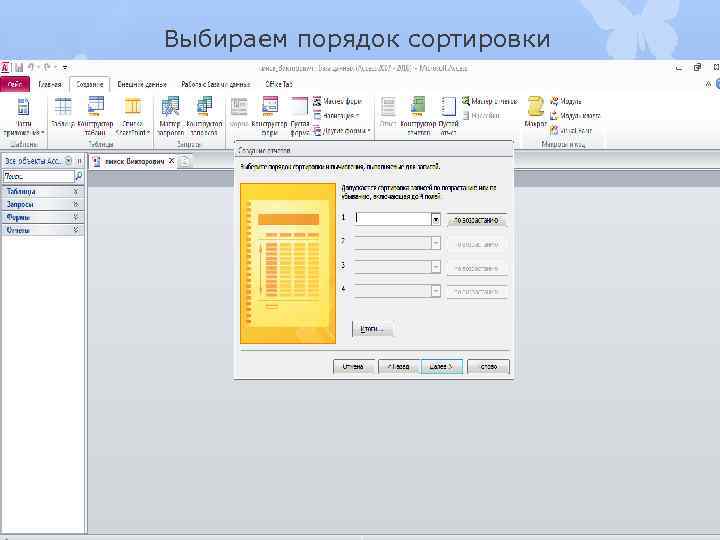Click the Access application logo icon
Screen dimensions: 720x540
[x=5, y=68]
